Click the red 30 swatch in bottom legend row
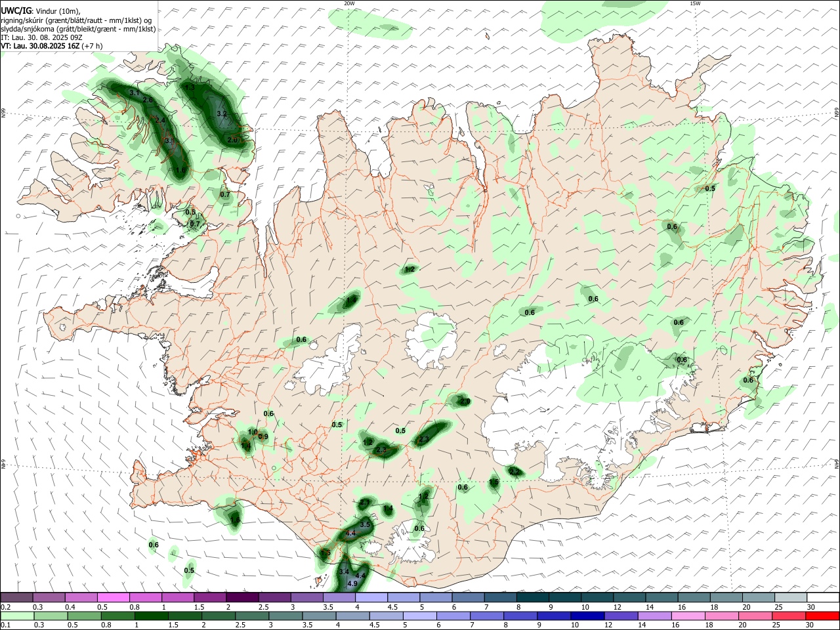The image size is (840, 630). click(x=822, y=616)
